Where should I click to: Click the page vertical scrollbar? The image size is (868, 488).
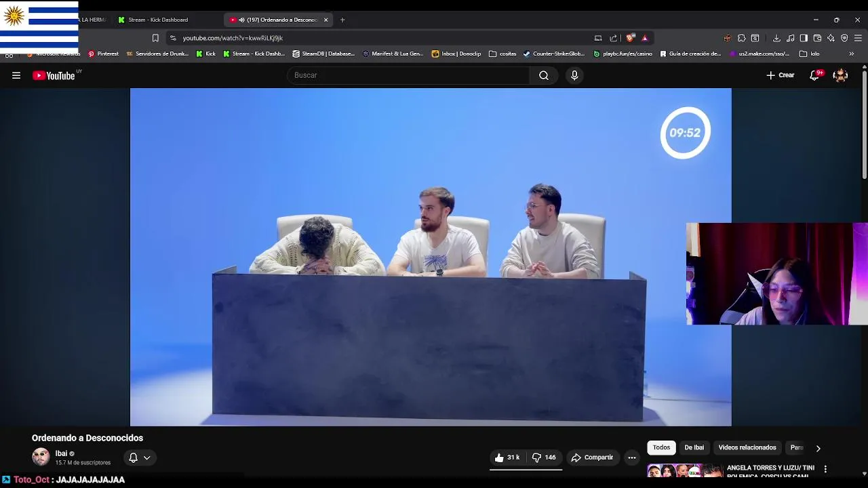(865, 124)
